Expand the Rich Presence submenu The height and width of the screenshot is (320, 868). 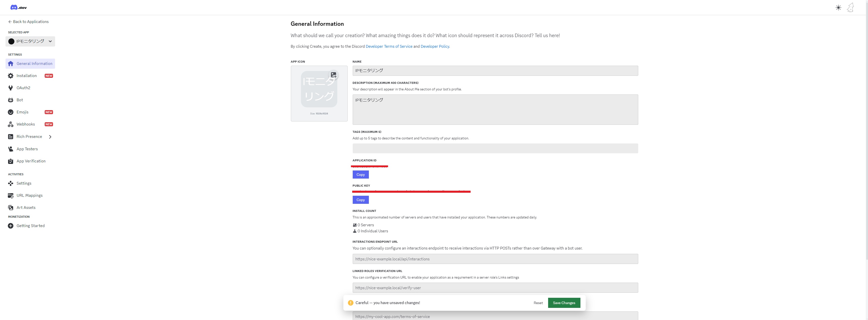(50, 137)
